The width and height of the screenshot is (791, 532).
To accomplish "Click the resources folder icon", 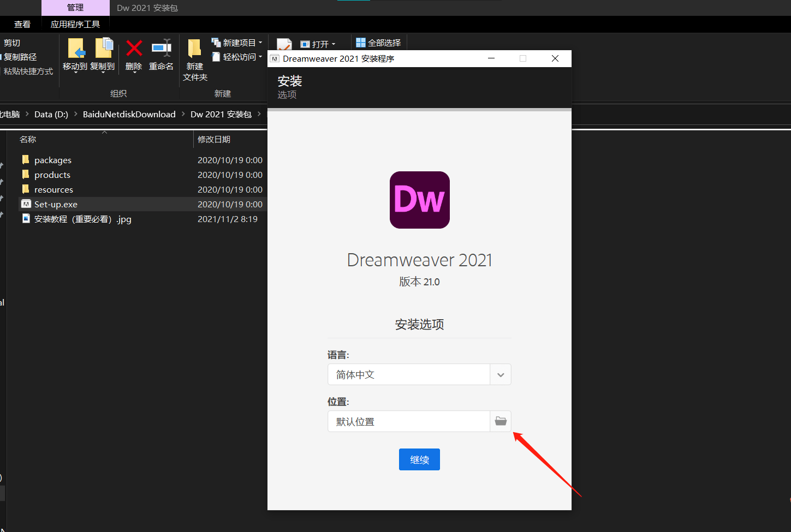I will click(26, 189).
